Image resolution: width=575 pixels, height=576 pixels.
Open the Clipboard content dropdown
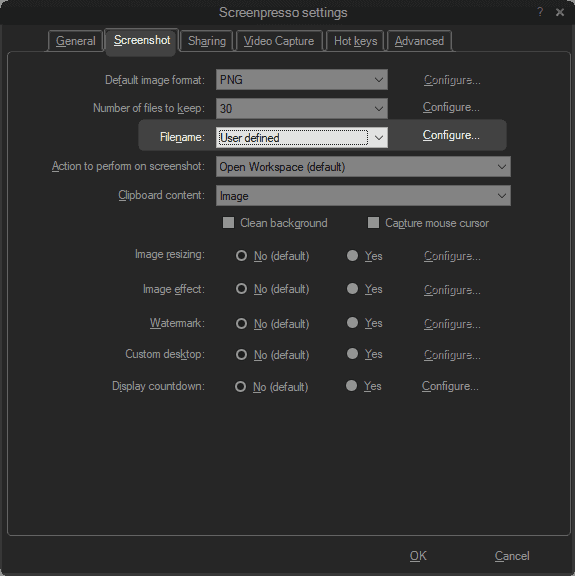coord(363,196)
